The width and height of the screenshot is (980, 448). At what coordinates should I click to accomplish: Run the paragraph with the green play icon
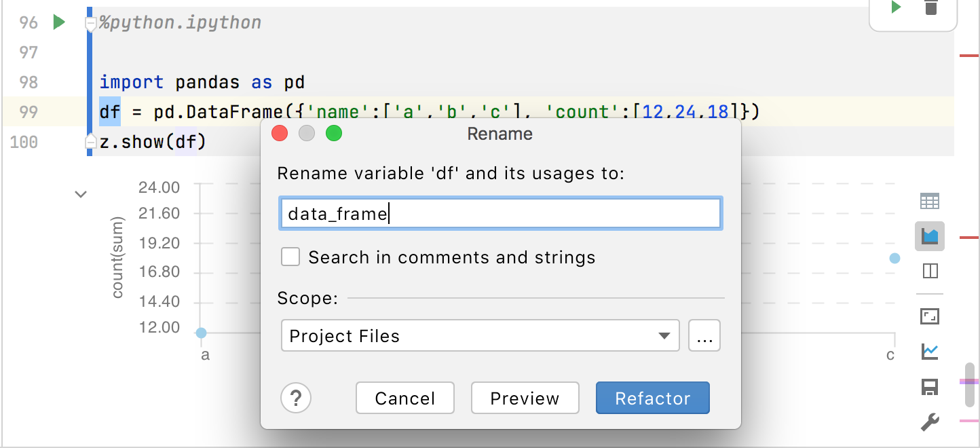pos(895,7)
